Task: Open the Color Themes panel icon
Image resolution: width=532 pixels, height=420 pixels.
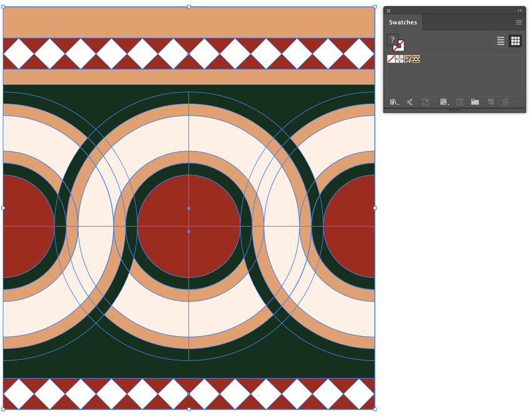Action: (x=409, y=102)
